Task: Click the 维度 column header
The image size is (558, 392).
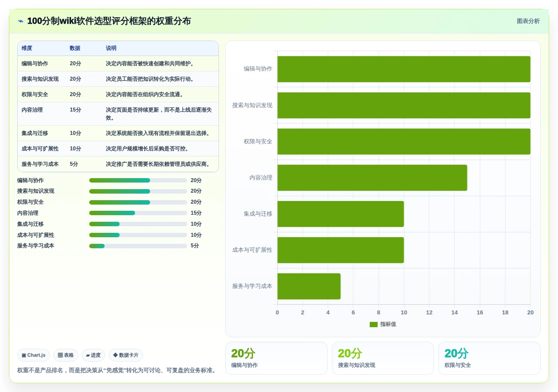Action: (27, 48)
